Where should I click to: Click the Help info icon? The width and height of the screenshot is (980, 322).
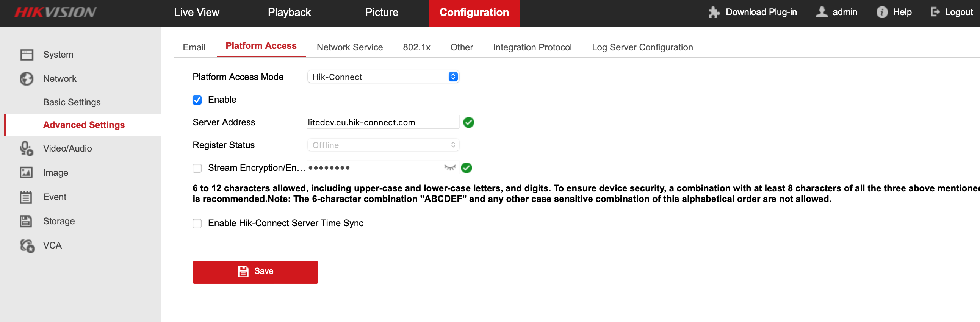pos(882,12)
